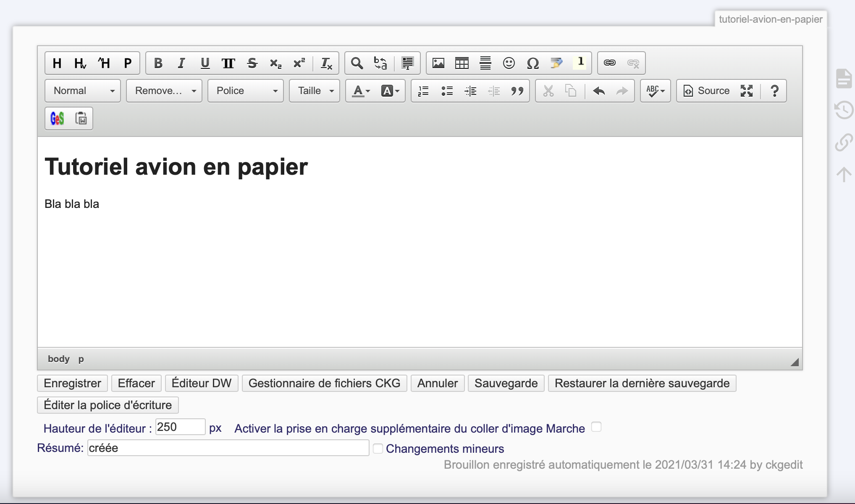The height and width of the screenshot is (504, 855).
Task: Open the text color picker
Action: (361, 91)
